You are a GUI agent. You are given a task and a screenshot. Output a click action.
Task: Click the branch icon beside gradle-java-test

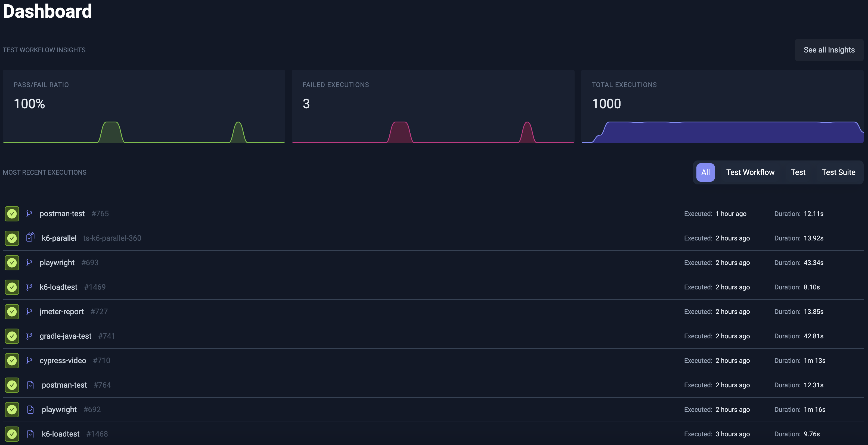(29, 336)
